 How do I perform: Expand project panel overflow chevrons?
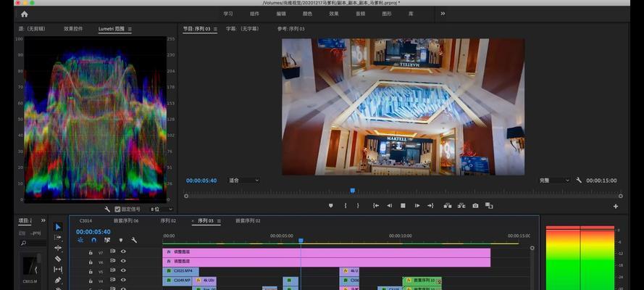pos(43,220)
